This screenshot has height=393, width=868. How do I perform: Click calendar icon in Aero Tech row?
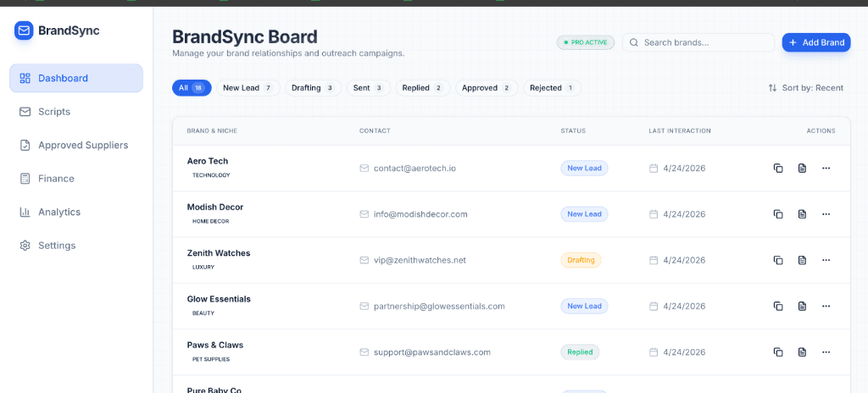coord(654,169)
